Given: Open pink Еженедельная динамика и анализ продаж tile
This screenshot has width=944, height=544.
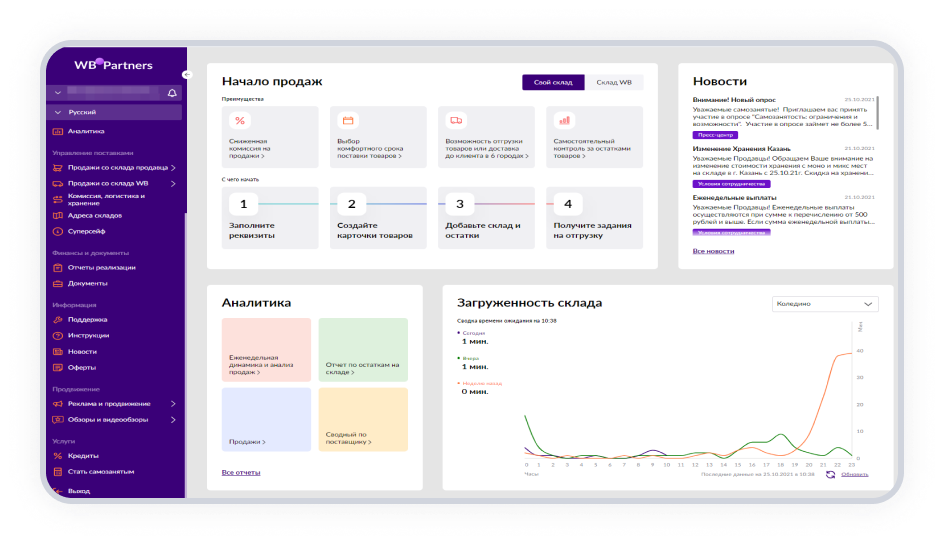Looking at the screenshot, I should click(266, 350).
